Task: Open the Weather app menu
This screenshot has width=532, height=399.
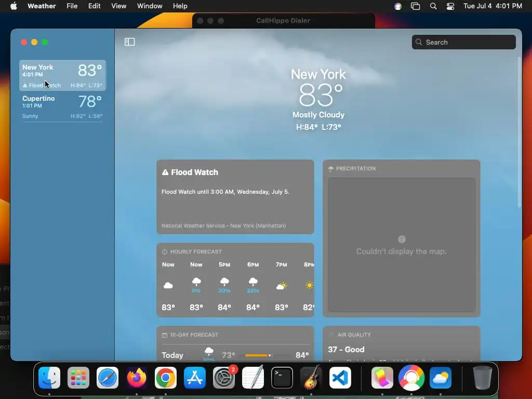Action: click(42, 6)
